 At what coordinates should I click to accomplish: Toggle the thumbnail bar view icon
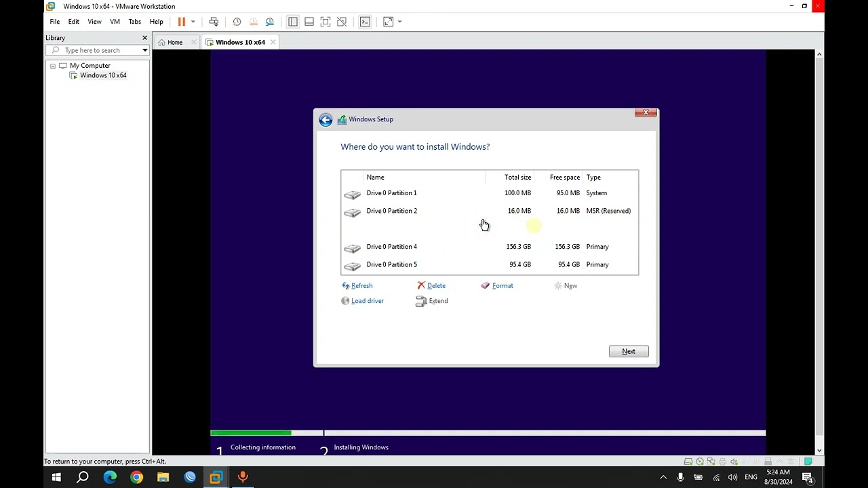coord(309,22)
